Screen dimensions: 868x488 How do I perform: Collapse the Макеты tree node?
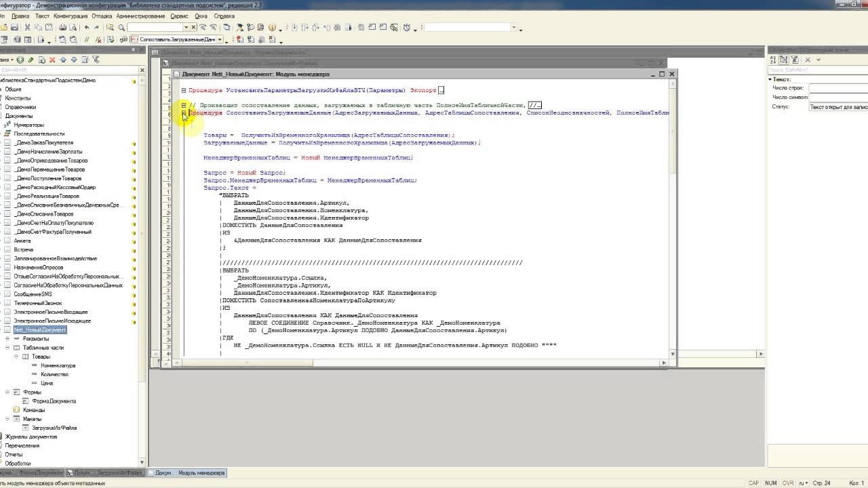[7, 419]
